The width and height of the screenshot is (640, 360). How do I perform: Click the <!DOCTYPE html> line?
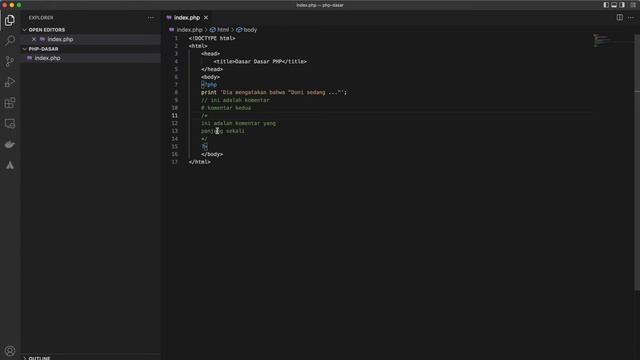tap(212, 38)
